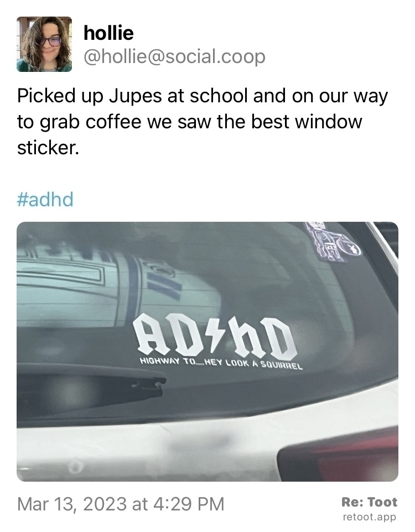Click the white car body below the window
415x532 pixels.
click(146, 451)
